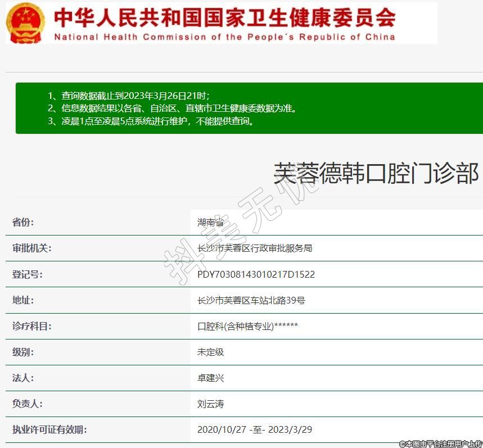This screenshot has width=483, height=448.
Task: Click the 登记号 row label
Action: tap(27, 274)
